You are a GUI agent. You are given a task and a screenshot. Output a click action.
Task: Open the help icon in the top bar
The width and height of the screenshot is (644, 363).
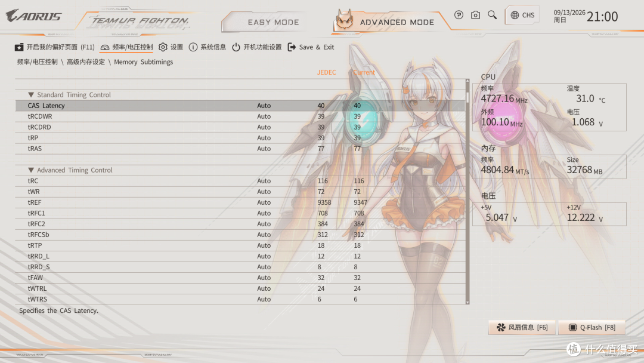(459, 15)
